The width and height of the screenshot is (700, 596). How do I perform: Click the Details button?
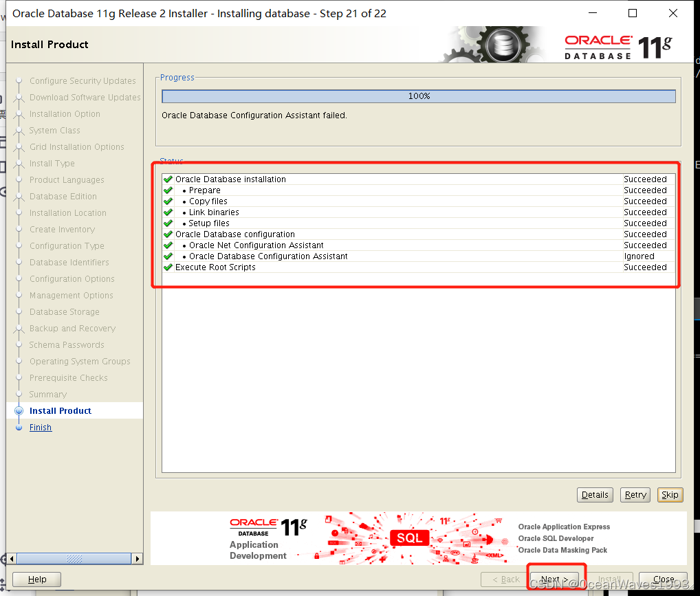click(x=595, y=495)
